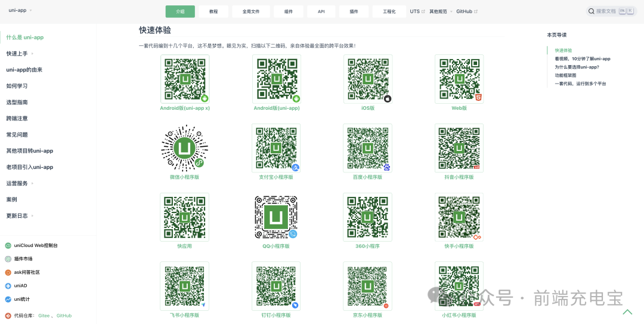Select 什么是 uni-app in sidebar
This screenshot has width=644, height=324.
tap(25, 38)
